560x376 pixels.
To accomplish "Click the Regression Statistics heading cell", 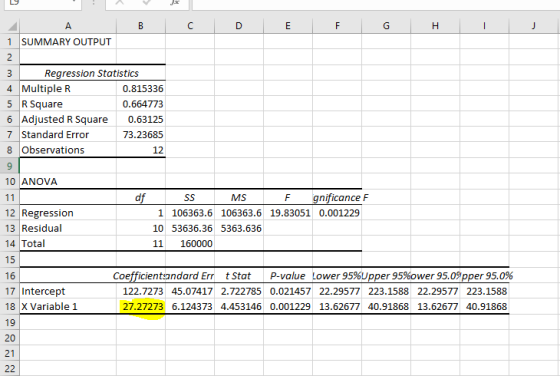I will (92, 73).
